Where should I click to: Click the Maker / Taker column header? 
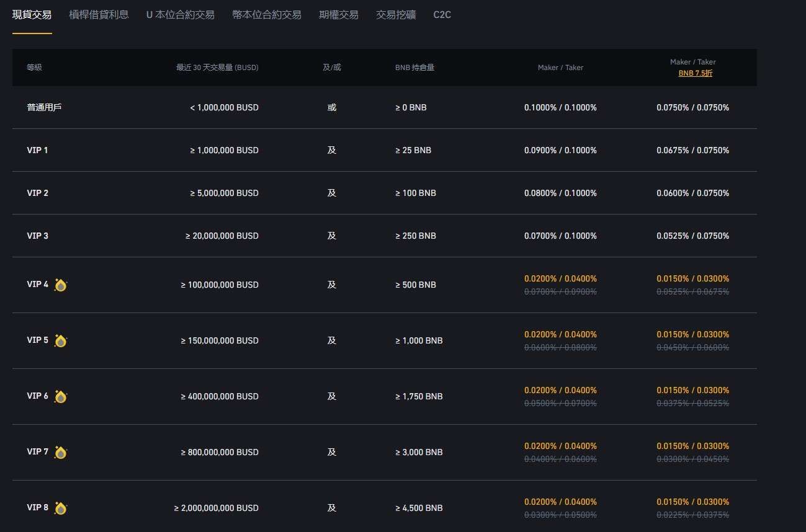[560, 68]
